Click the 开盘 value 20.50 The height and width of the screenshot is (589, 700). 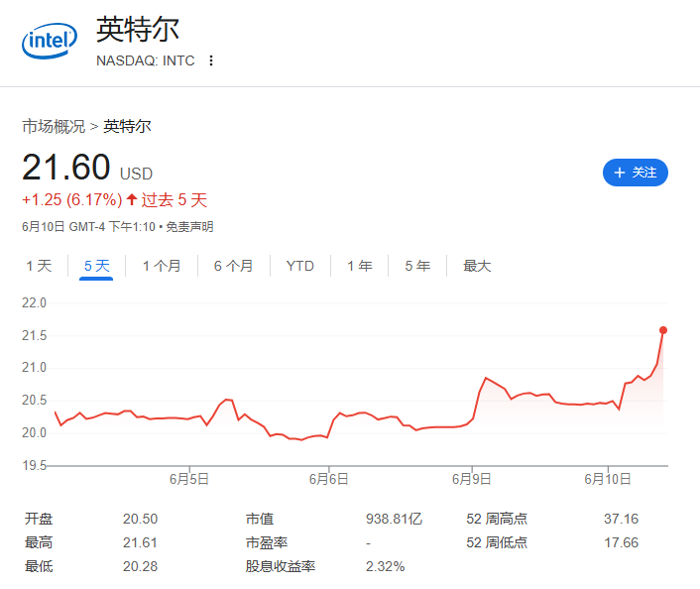(x=140, y=519)
